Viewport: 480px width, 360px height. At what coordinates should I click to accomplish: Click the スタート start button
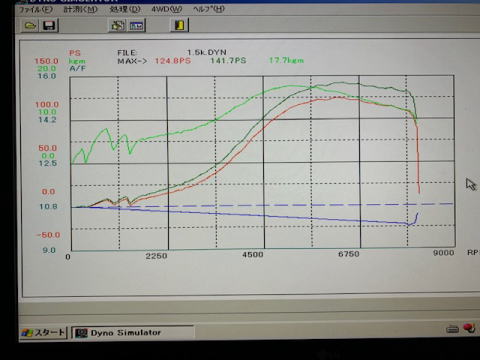click(43, 332)
